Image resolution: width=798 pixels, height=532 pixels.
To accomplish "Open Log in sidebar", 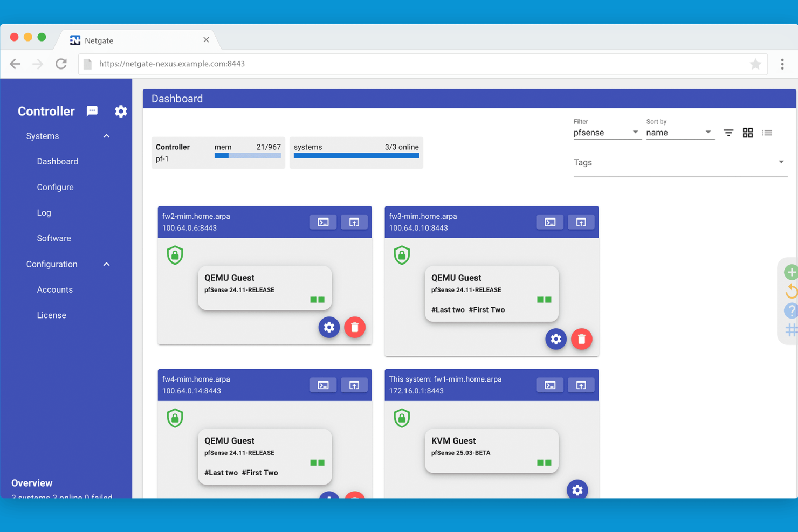I will click(44, 213).
